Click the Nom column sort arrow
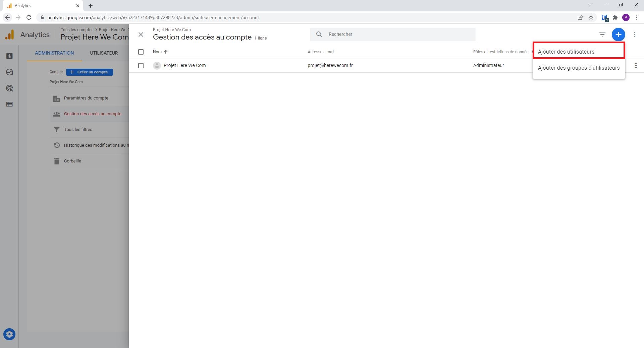Viewport: 644px width, 348px height. [x=165, y=52]
